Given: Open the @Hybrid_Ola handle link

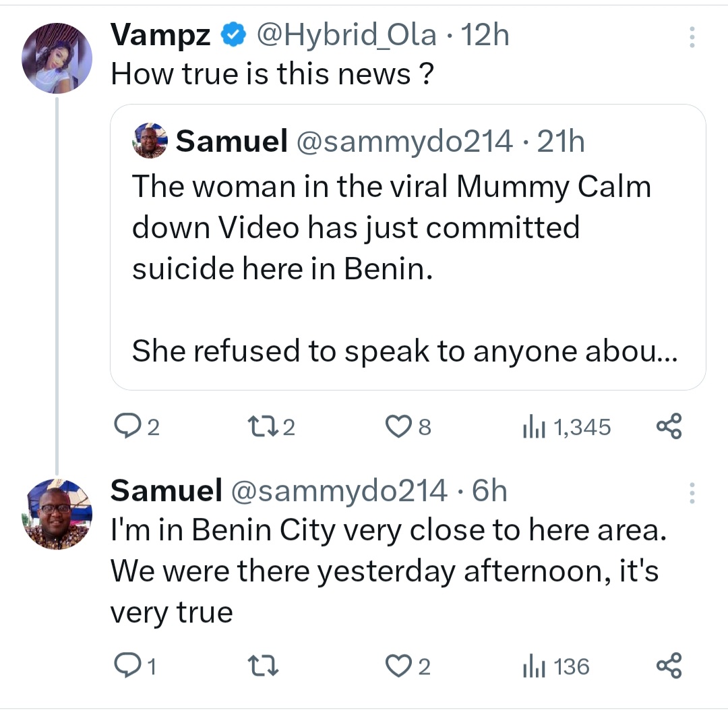Looking at the screenshot, I should (344, 35).
